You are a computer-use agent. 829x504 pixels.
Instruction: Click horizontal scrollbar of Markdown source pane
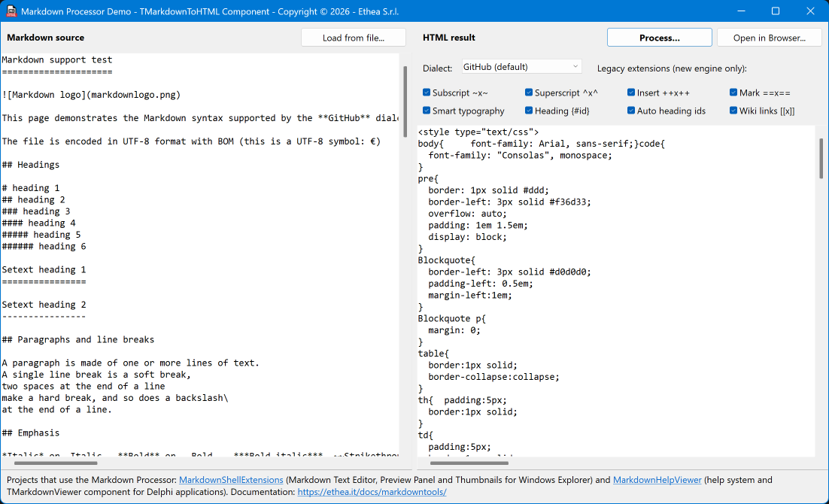[56, 463]
